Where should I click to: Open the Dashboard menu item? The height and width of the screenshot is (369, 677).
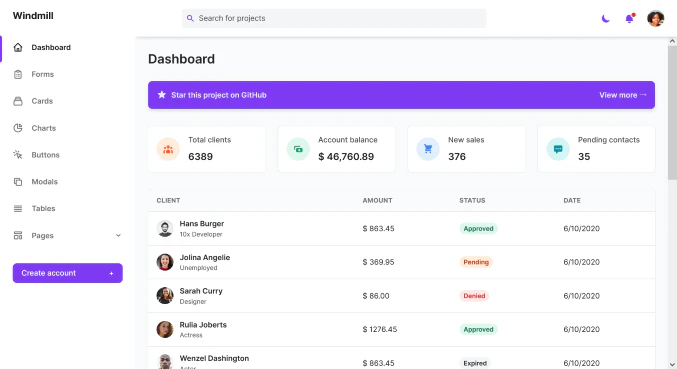click(51, 47)
